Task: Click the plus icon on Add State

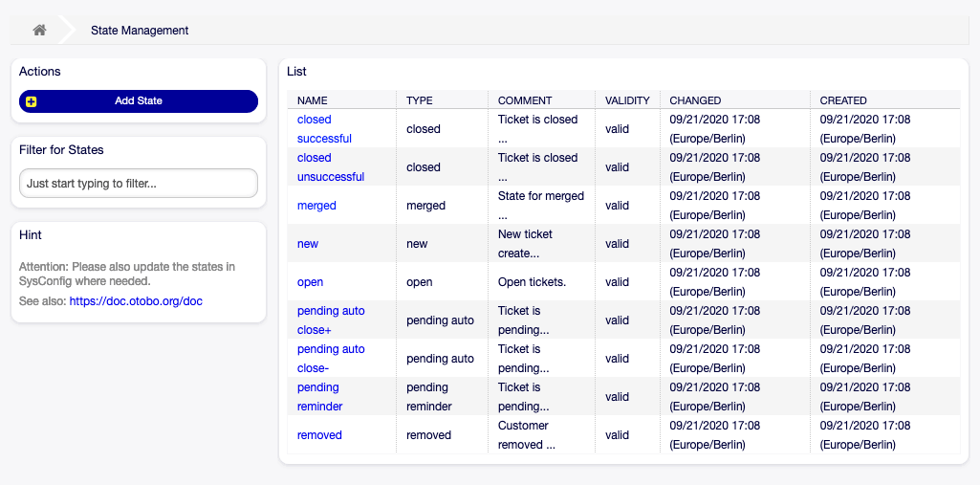Action: (32, 101)
